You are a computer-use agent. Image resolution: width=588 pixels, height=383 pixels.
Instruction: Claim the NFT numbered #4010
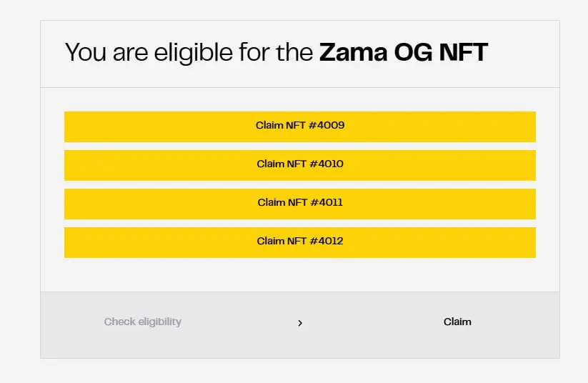300,164
